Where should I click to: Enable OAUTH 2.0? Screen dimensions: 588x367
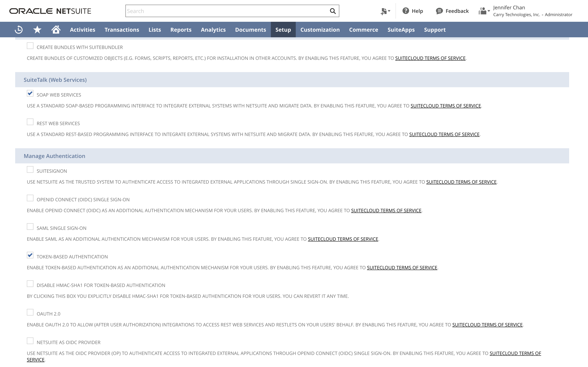point(30,312)
